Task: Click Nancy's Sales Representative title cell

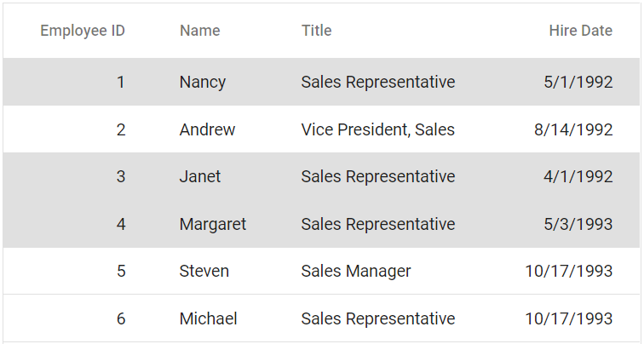Action: click(x=377, y=82)
